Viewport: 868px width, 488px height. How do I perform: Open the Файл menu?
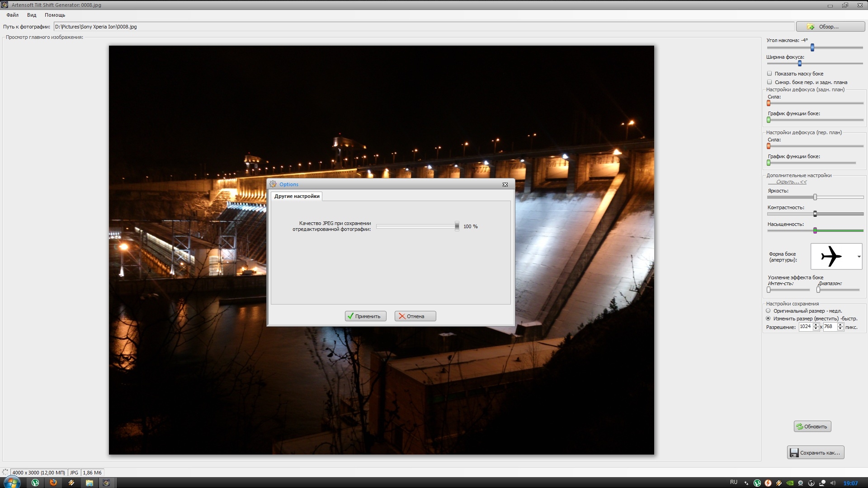[x=12, y=15]
